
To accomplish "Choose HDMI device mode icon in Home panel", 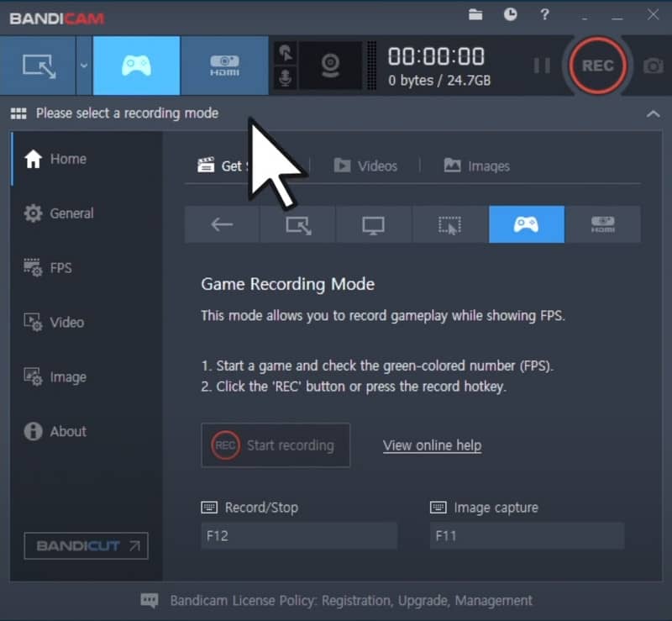I will [602, 224].
